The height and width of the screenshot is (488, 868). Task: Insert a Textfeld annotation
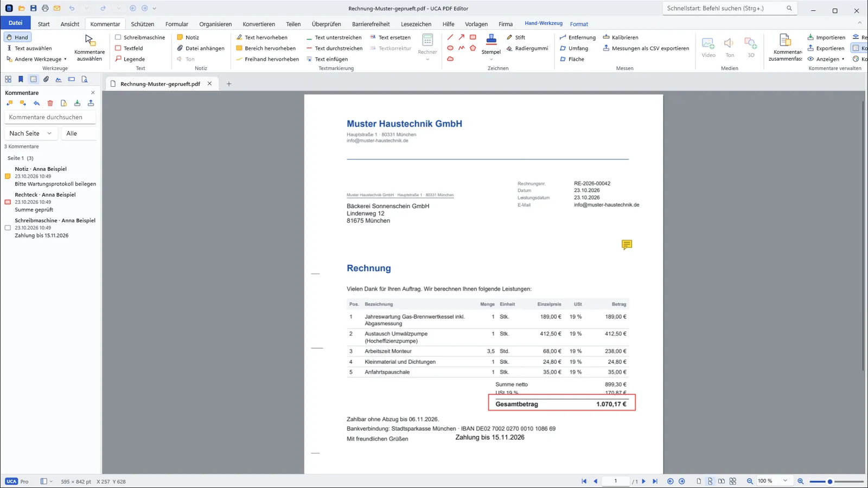tap(129, 48)
